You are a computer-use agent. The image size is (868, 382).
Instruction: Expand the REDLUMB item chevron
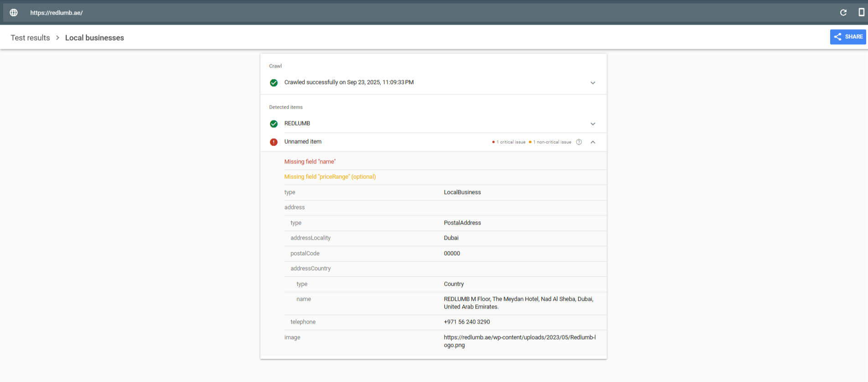pos(593,124)
